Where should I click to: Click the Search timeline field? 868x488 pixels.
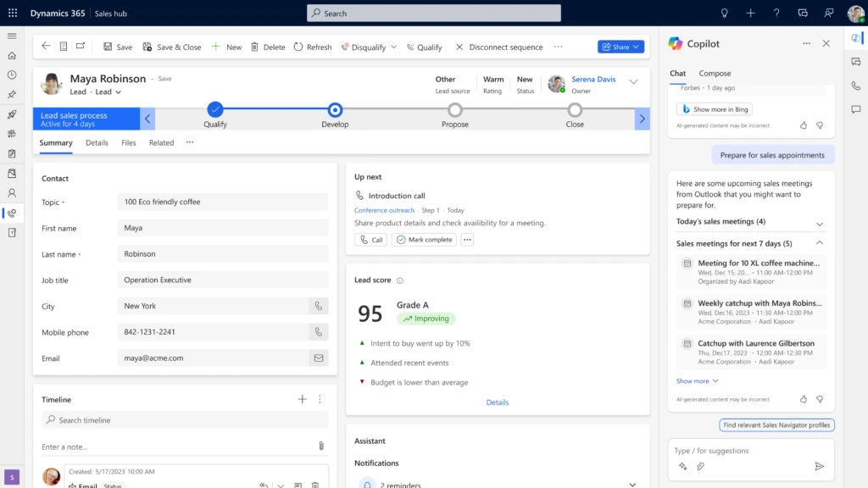(182, 419)
